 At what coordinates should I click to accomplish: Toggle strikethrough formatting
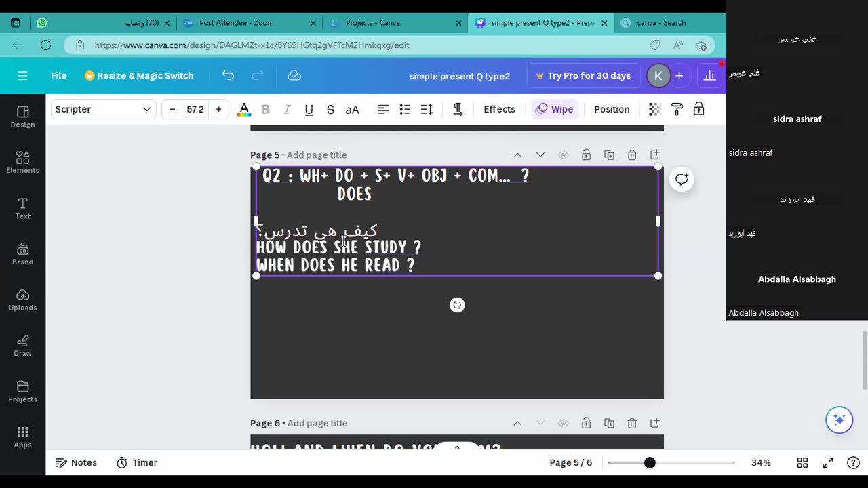click(331, 109)
